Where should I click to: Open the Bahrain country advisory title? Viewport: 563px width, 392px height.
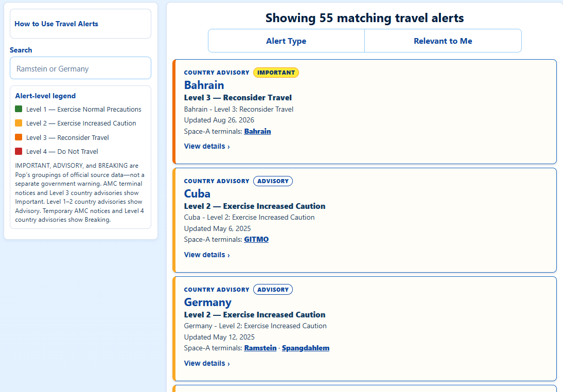(204, 85)
